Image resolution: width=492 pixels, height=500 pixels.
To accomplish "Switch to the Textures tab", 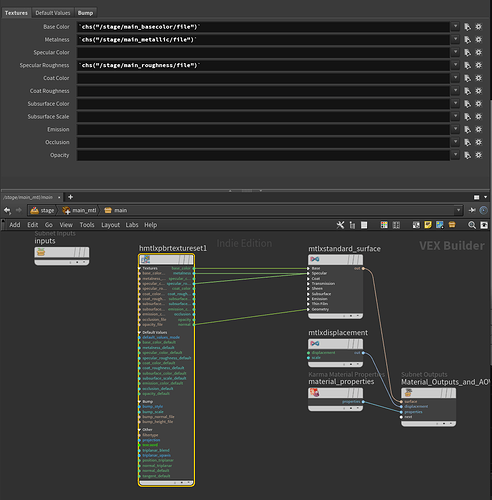I will click(16, 13).
